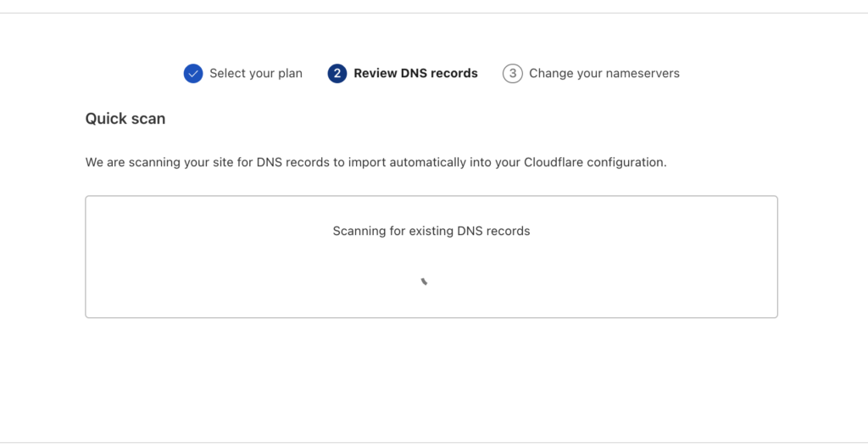Screen dimensions: 868x448
Task: Click the Quick scan heading
Action: coord(125,119)
